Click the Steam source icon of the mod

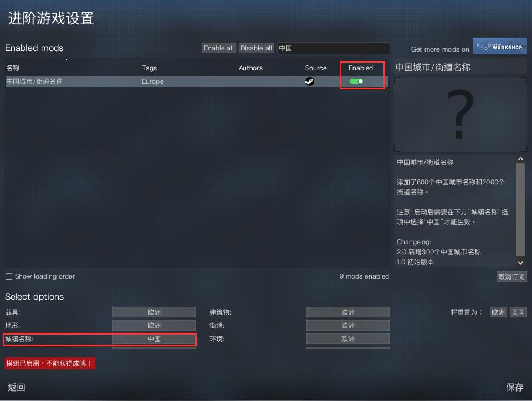pos(309,81)
